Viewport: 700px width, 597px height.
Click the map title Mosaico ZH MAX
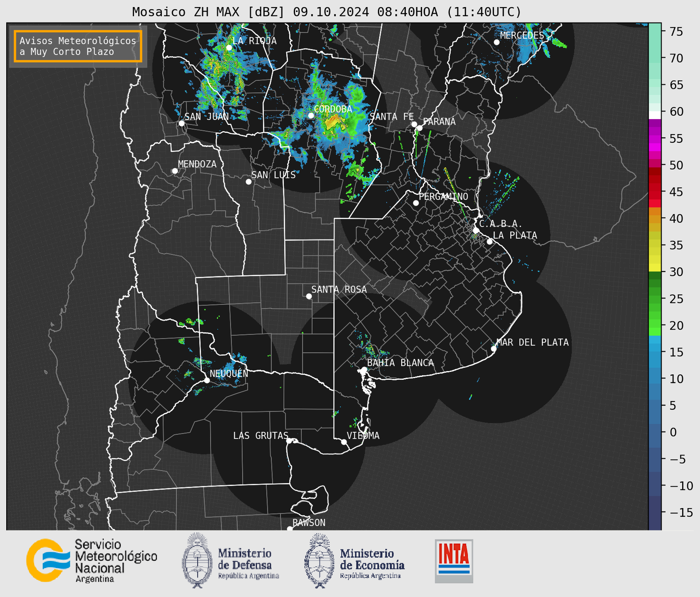(327, 12)
